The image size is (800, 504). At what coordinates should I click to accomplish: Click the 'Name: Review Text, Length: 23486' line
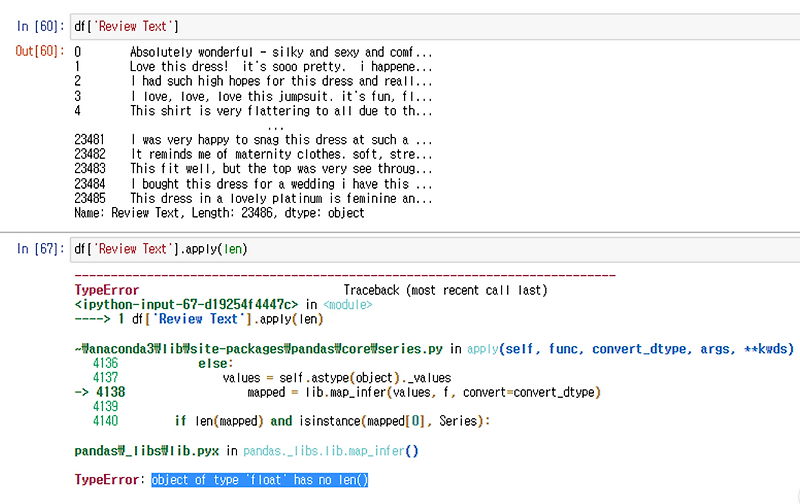pos(219,213)
